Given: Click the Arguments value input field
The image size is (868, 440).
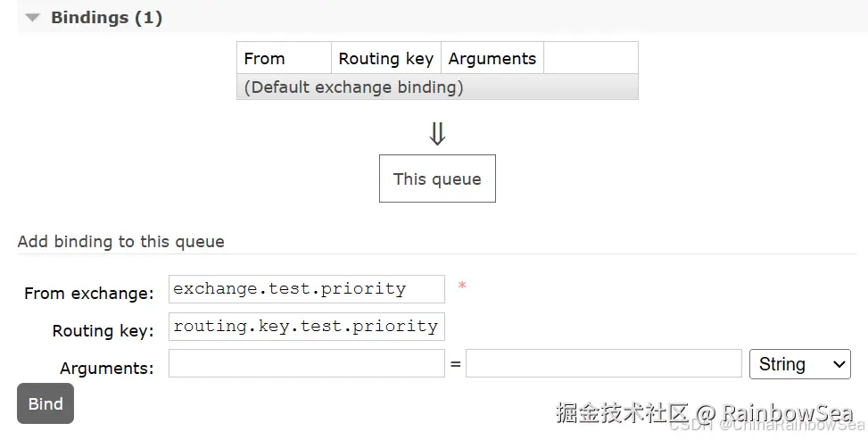Looking at the screenshot, I should click(x=603, y=363).
